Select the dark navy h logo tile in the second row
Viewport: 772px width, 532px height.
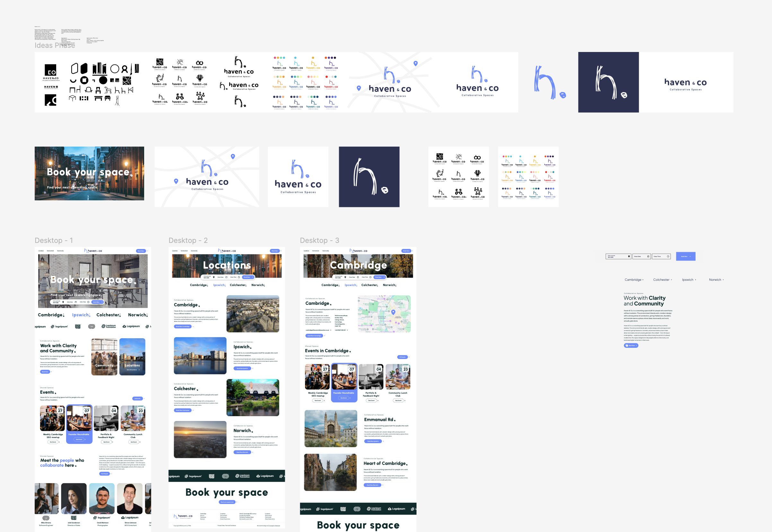[x=369, y=177]
